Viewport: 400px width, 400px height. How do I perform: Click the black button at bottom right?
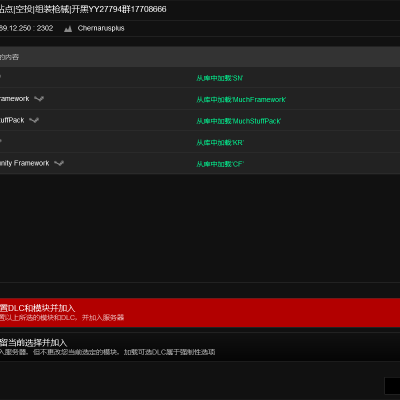[392, 386]
